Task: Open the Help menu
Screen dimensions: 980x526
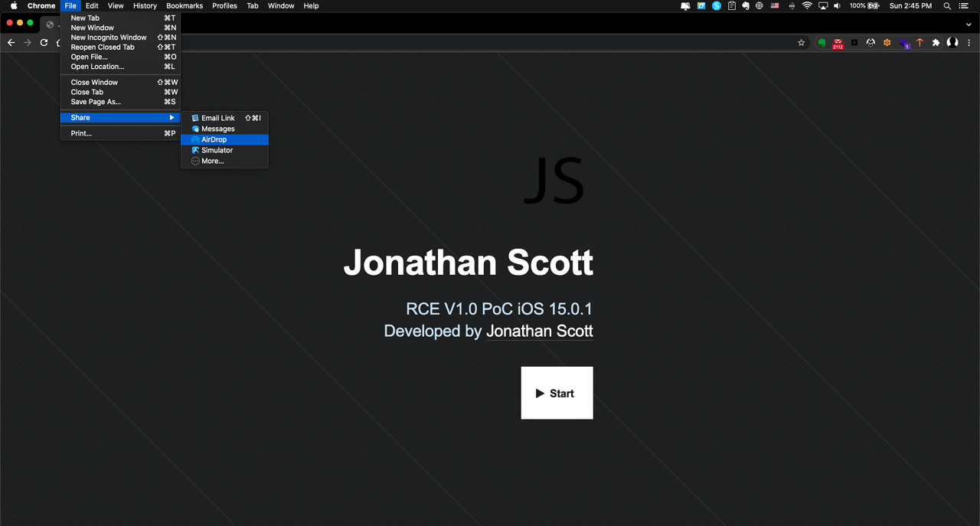Action: pyautogui.click(x=311, y=5)
